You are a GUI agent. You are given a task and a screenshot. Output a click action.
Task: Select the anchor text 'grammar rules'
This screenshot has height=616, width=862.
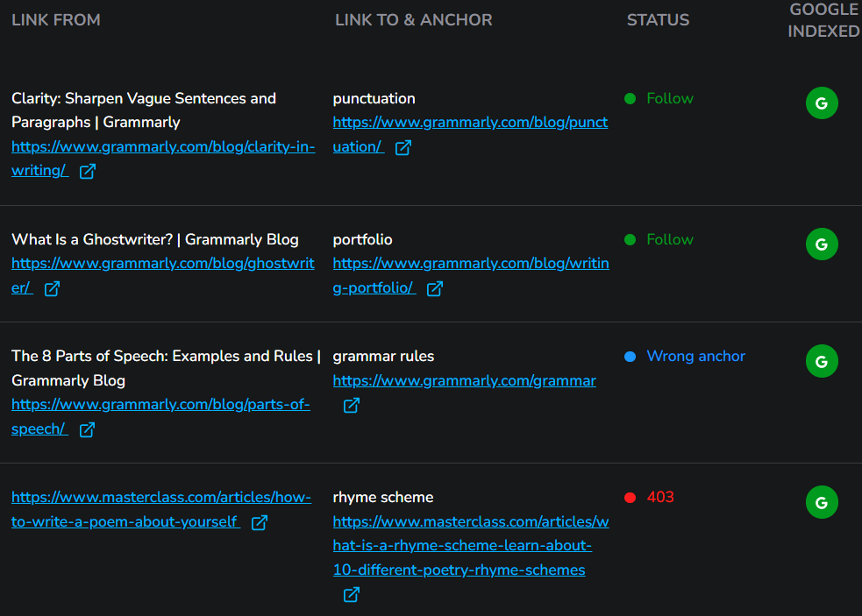coord(383,357)
